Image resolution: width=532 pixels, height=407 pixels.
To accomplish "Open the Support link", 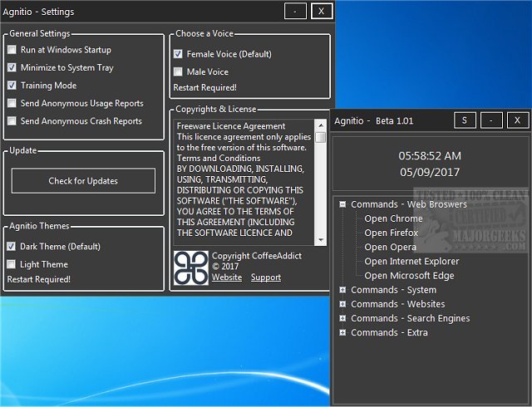I will point(266,277).
